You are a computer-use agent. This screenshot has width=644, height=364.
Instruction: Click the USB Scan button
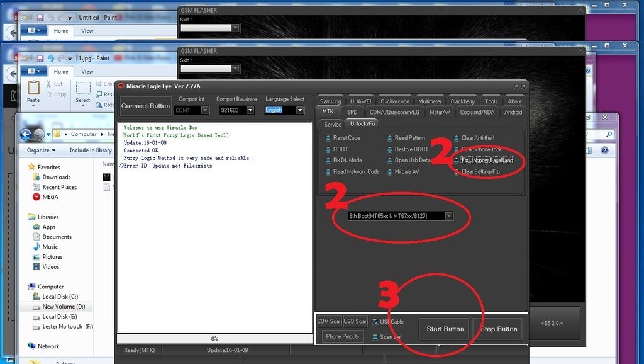point(355,321)
